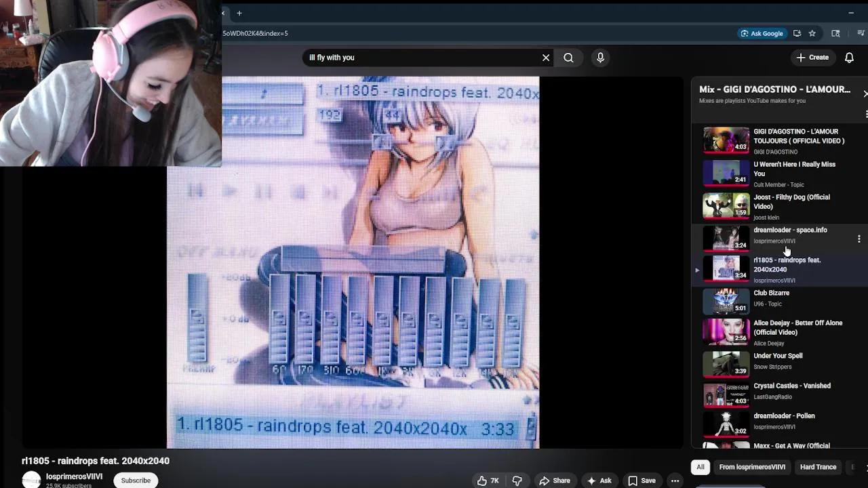This screenshot has height=488, width=868.
Task: Click the Create button
Action: coord(812,58)
